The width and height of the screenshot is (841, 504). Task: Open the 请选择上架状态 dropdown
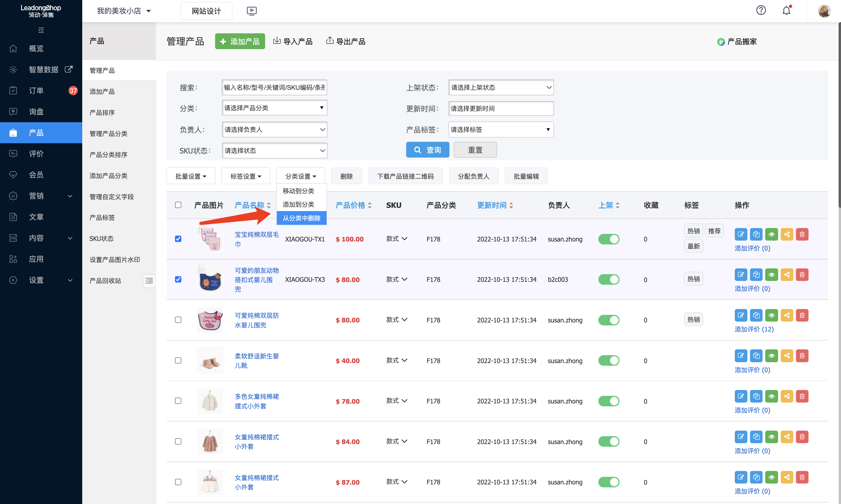(x=500, y=87)
